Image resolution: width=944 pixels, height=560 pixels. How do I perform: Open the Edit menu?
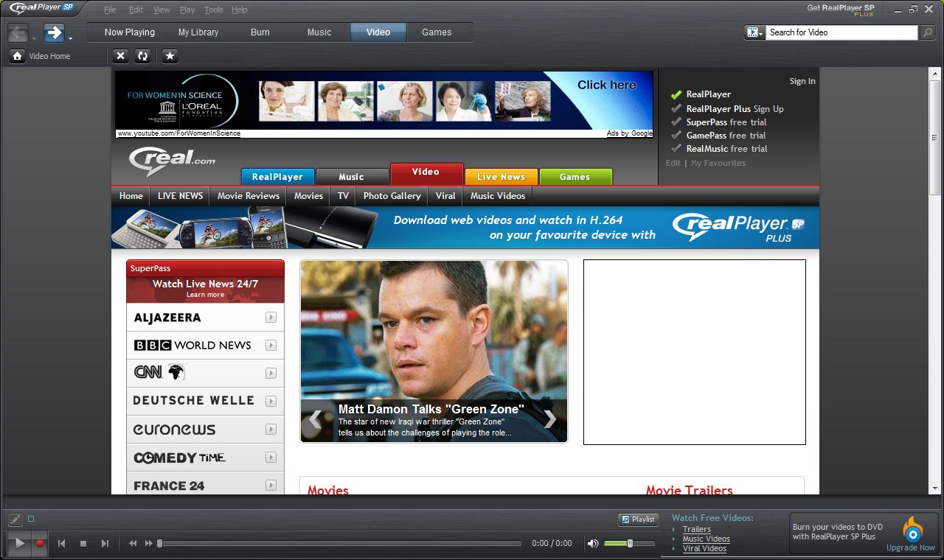(x=136, y=10)
